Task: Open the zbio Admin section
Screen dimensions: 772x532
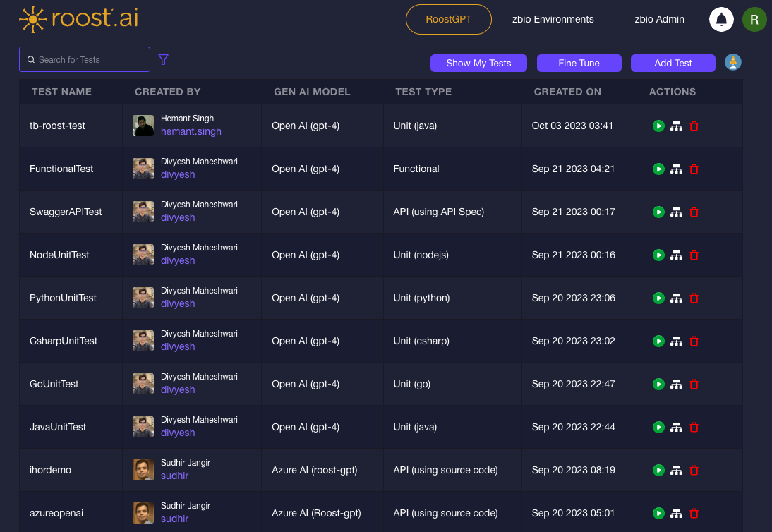Action: [x=659, y=19]
